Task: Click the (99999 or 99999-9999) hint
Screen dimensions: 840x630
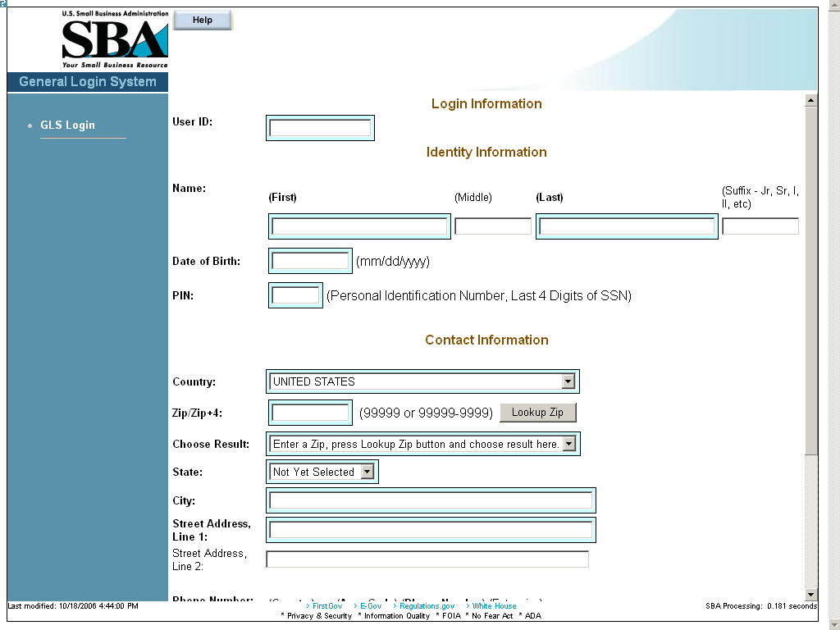Action: click(x=426, y=413)
